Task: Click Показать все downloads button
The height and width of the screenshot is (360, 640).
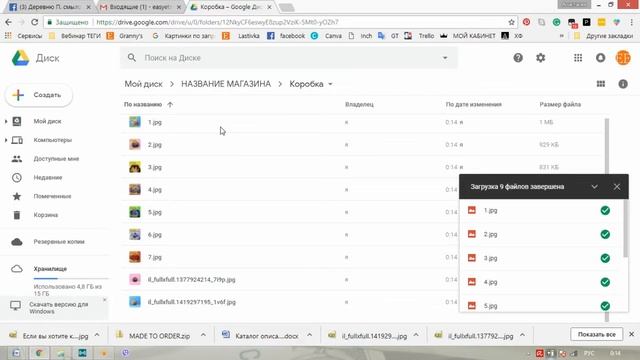Action: point(596,334)
